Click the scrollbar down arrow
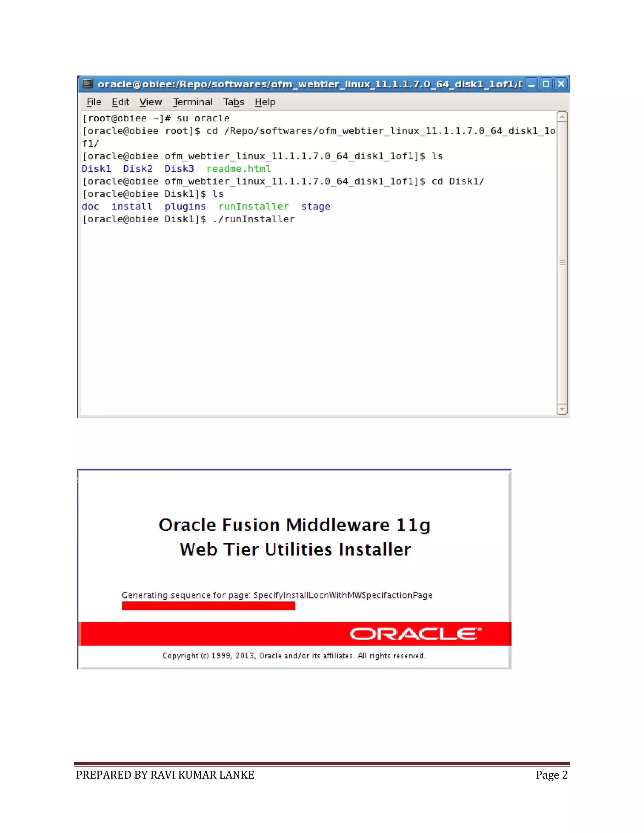This screenshot has height=833, width=644. coord(562,410)
